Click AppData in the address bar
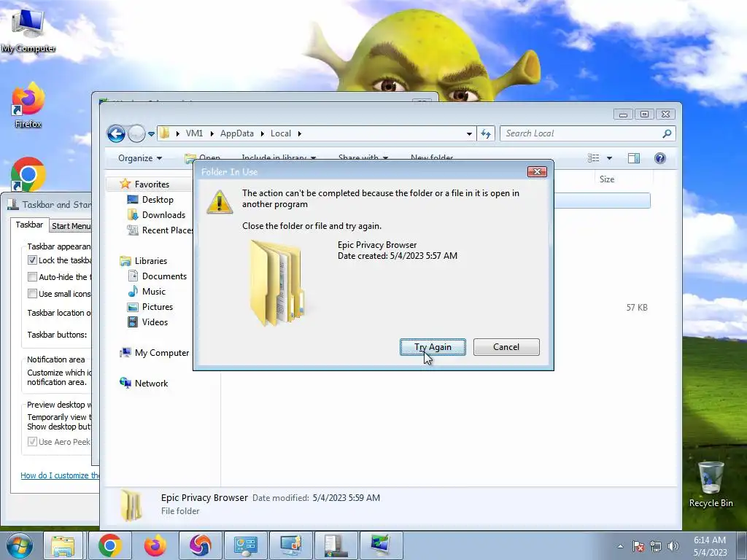747x560 pixels. point(237,134)
